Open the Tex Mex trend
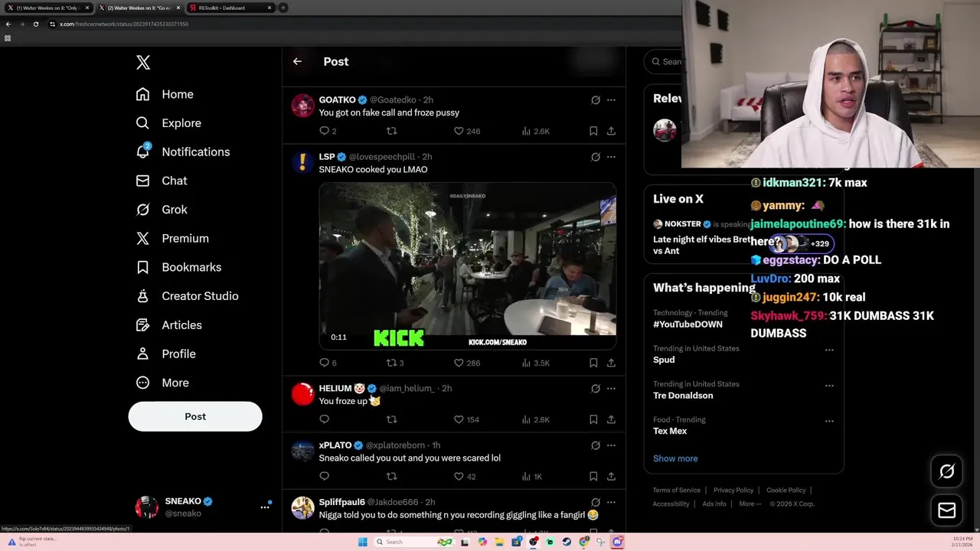This screenshot has width=980, height=551. [x=670, y=431]
